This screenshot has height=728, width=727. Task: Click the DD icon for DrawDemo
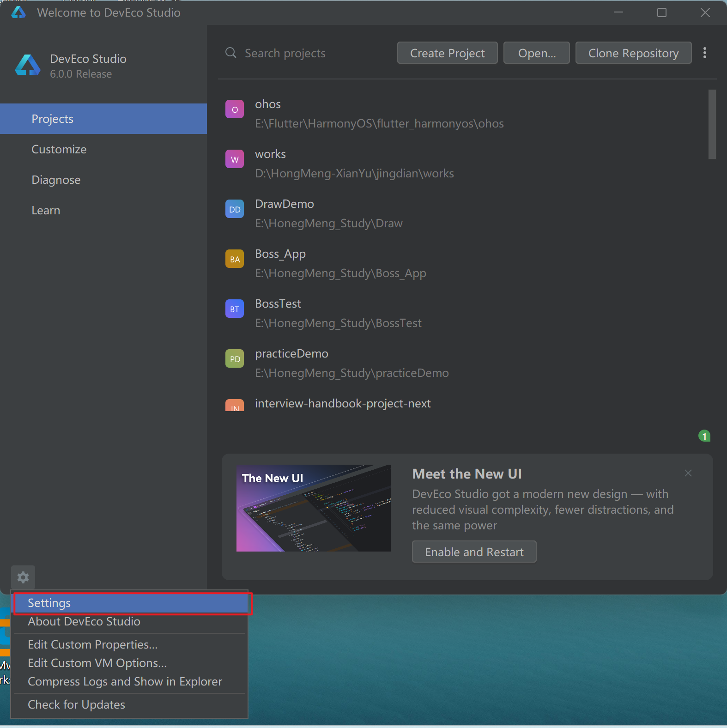click(235, 209)
